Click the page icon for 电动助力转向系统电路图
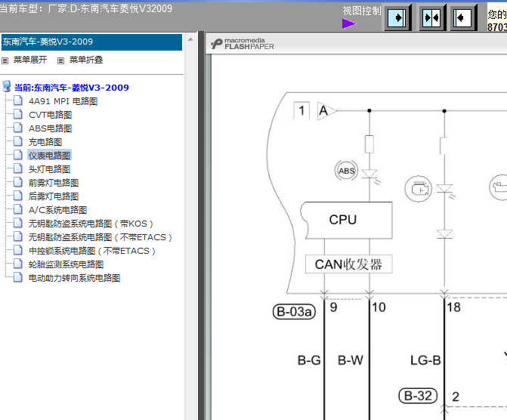This screenshot has height=420, width=507. (x=18, y=277)
